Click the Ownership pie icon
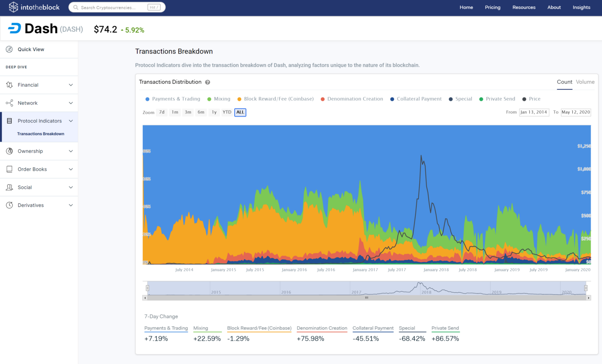602x364 pixels. tap(9, 151)
